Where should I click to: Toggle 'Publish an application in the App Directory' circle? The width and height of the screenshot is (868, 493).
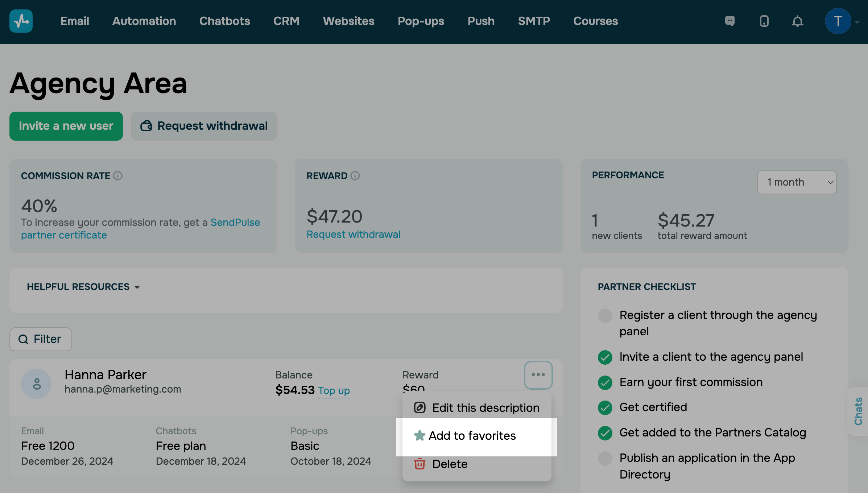[605, 458]
